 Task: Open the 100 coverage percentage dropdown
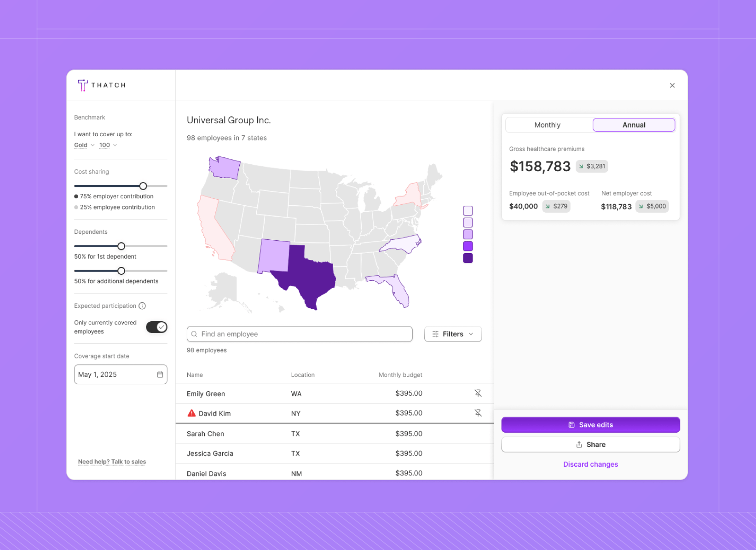[x=108, y=145]
